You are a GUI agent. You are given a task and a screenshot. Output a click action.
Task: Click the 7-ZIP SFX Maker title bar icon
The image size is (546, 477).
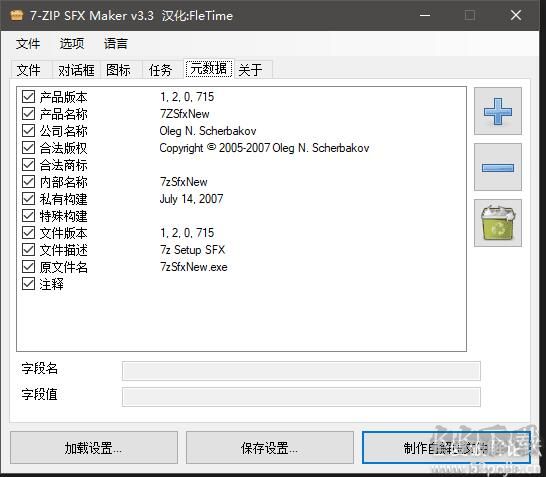click(16, 15)
